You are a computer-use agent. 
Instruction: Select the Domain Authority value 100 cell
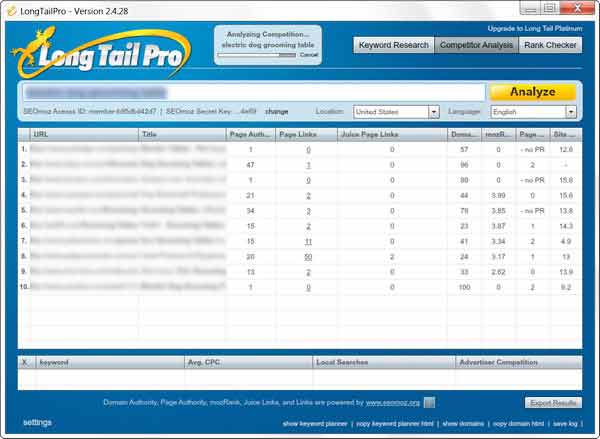[x=464, y=287]
